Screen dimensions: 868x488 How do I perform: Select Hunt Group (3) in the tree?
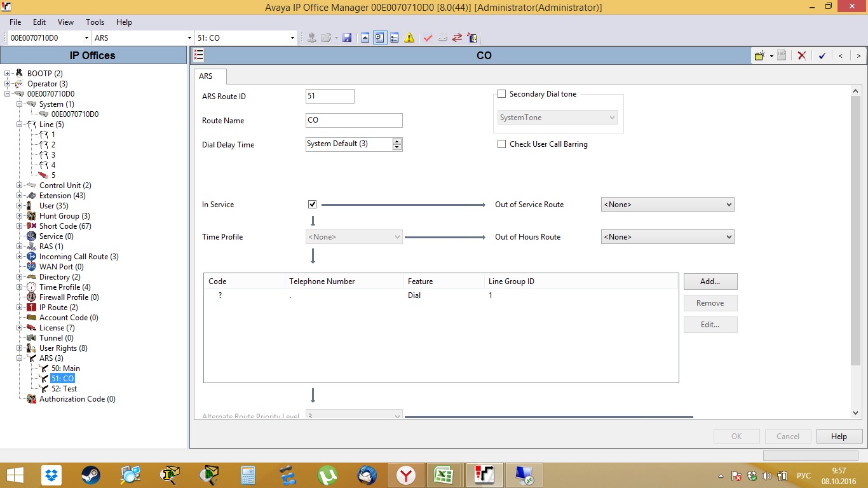64,216
